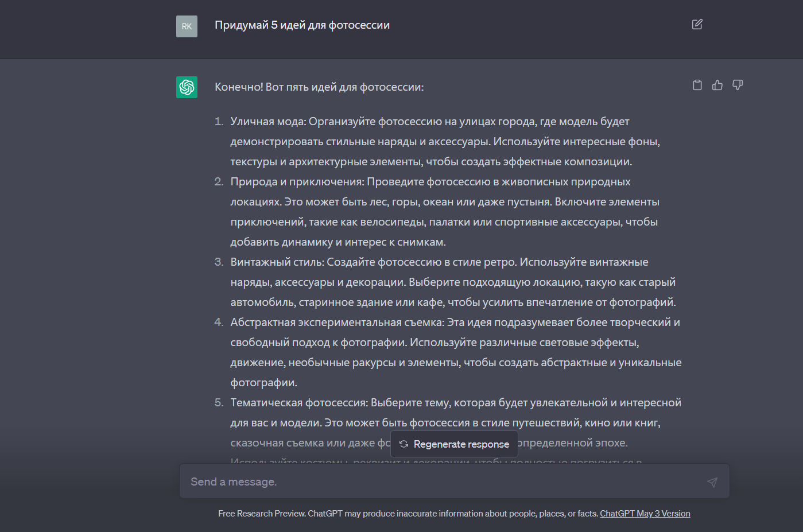Screen dimensions: 803x532
Task: Click the "Free Research Preview" disclaimer text
Action: [262, 514]
